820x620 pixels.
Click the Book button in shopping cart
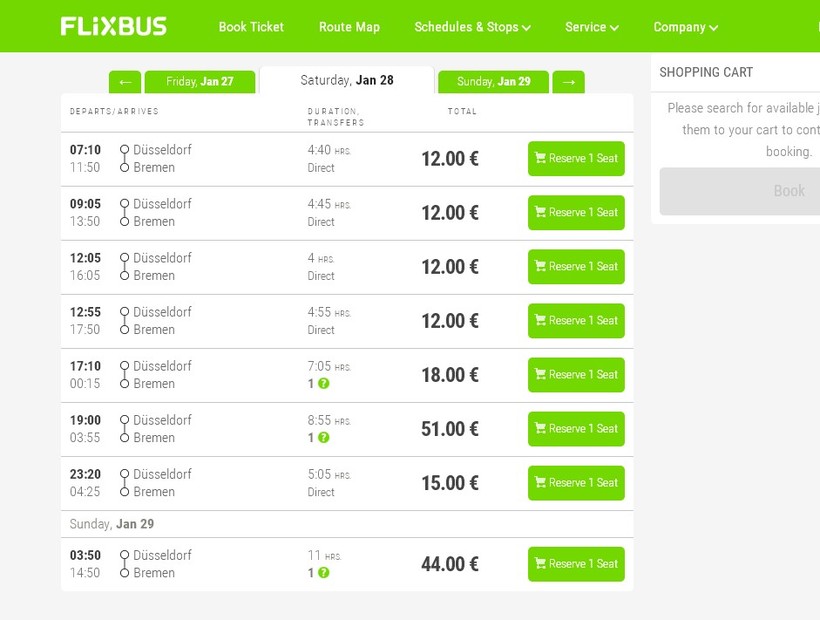coord(787,191)
